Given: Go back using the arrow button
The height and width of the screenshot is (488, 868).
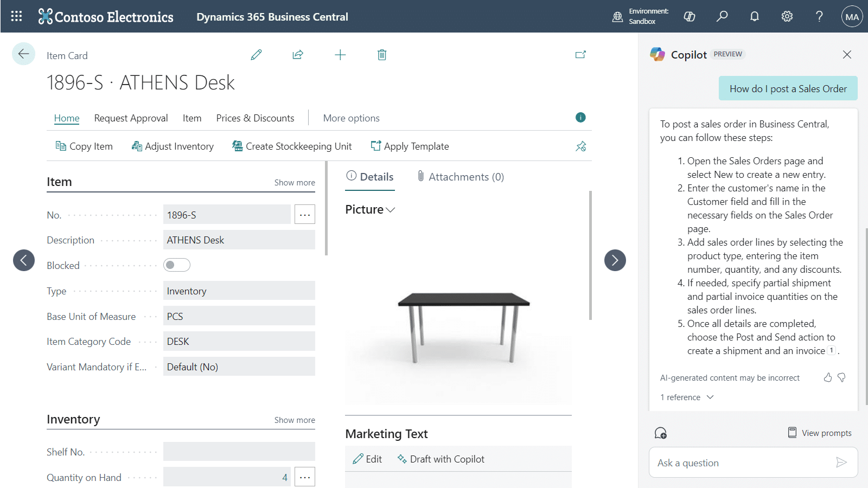Looking at the screenshot, I should click(x=23, y=54).
